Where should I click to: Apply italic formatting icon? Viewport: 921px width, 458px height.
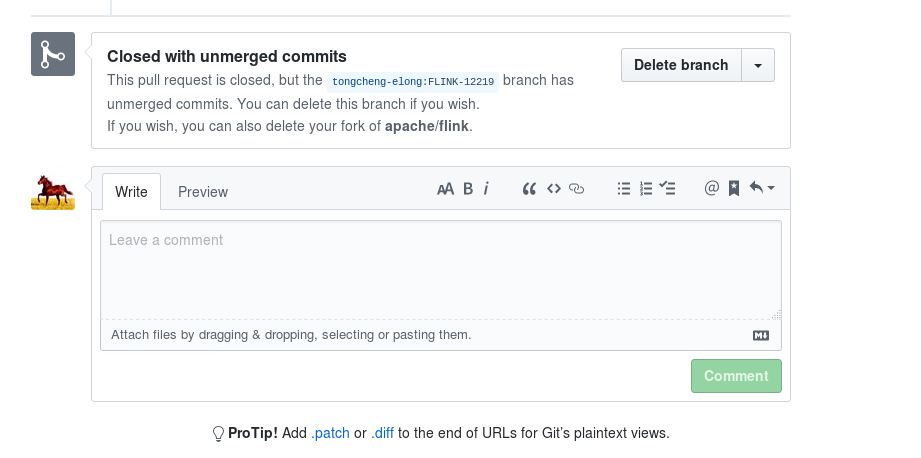pos(486,188)
